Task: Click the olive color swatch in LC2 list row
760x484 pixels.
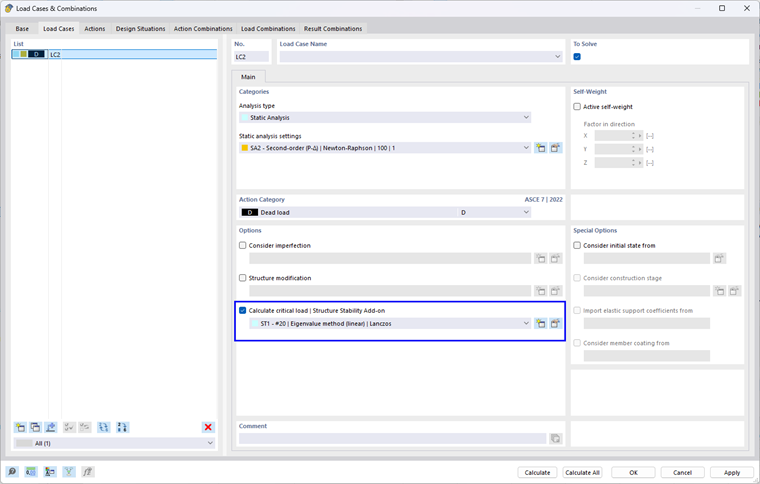Action: [23, 54]
